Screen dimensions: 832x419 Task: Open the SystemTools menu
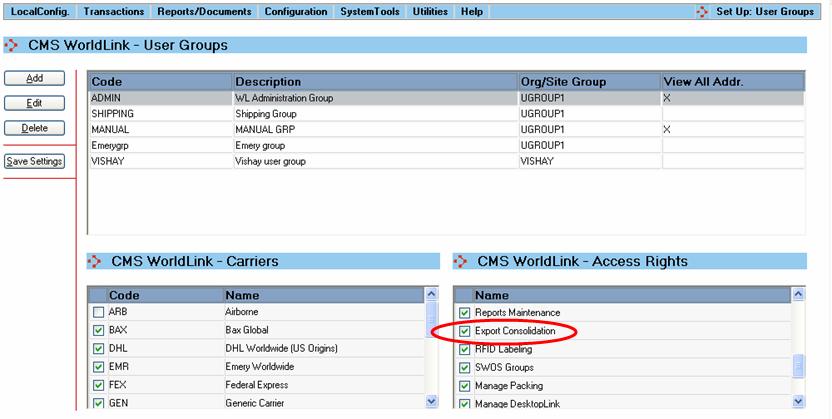(x=370, y=12)
